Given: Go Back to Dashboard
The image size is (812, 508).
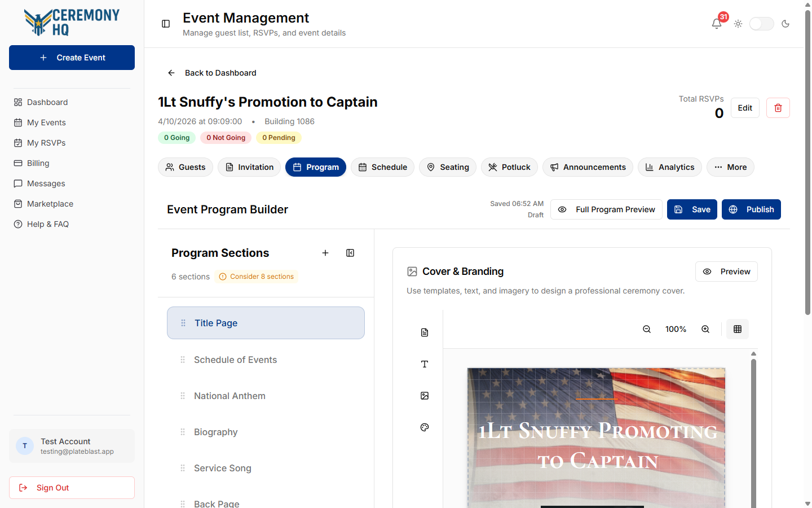Looking at the screenshot, I should tap(212, 73).
